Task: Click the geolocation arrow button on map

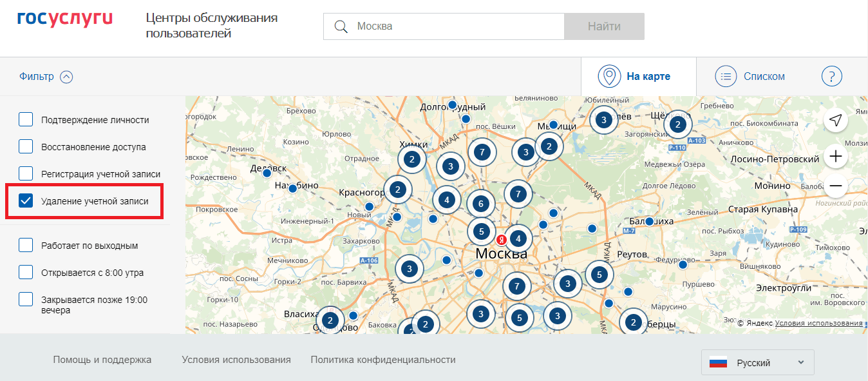Action: (835, 121)
